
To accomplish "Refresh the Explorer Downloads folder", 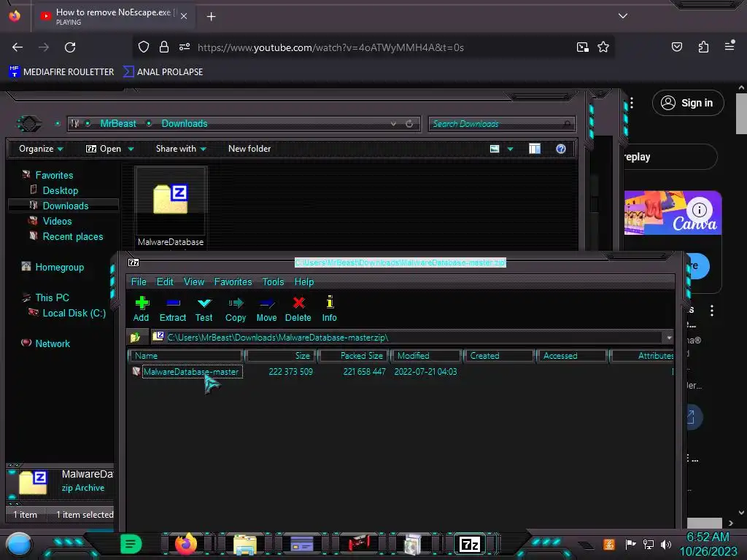I will coord(409,124).
